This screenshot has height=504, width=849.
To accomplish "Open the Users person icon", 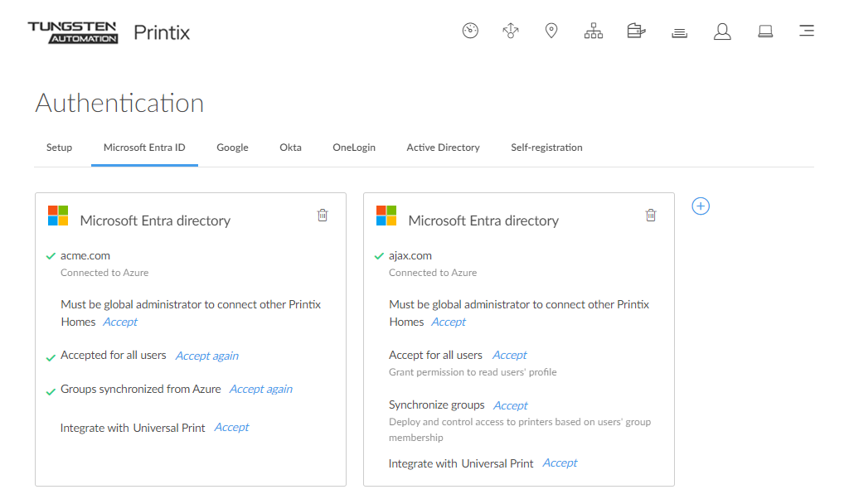I will (x=722, y=31).
